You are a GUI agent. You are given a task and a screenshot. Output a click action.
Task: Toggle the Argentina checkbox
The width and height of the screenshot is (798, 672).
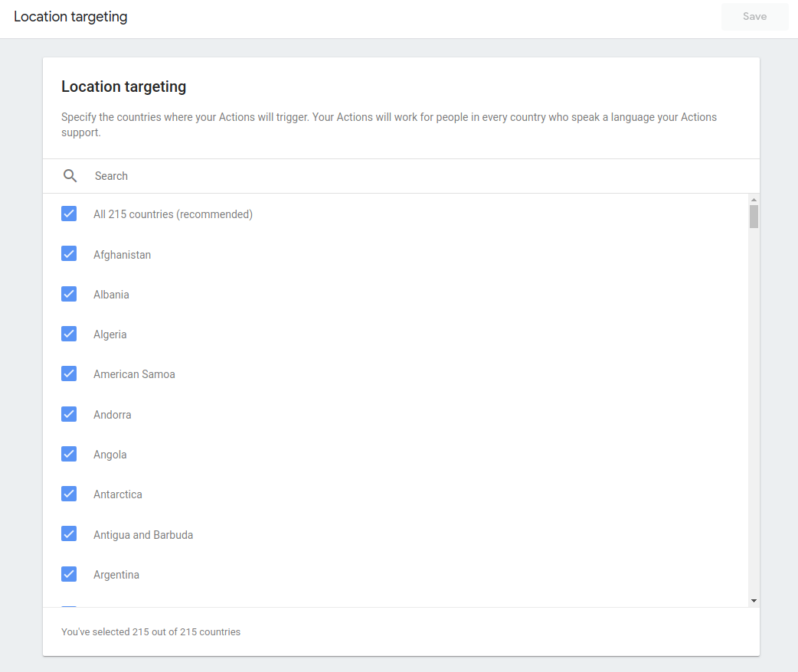coord(69,574)
